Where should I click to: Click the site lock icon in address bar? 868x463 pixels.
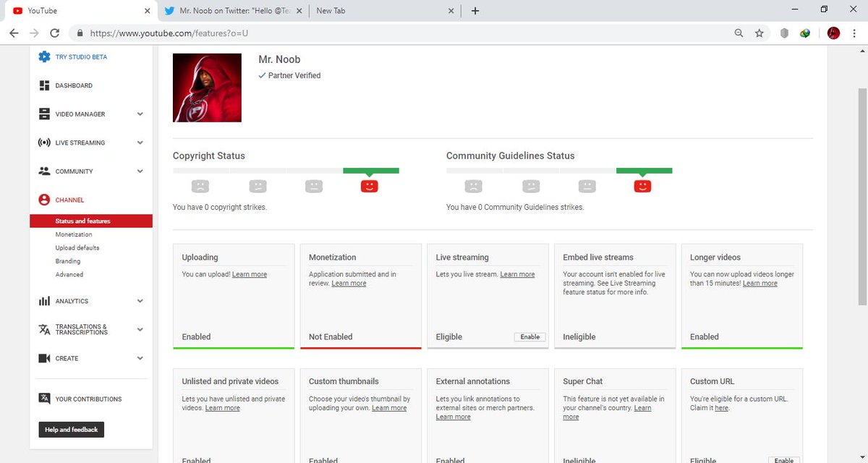(79, 33)
